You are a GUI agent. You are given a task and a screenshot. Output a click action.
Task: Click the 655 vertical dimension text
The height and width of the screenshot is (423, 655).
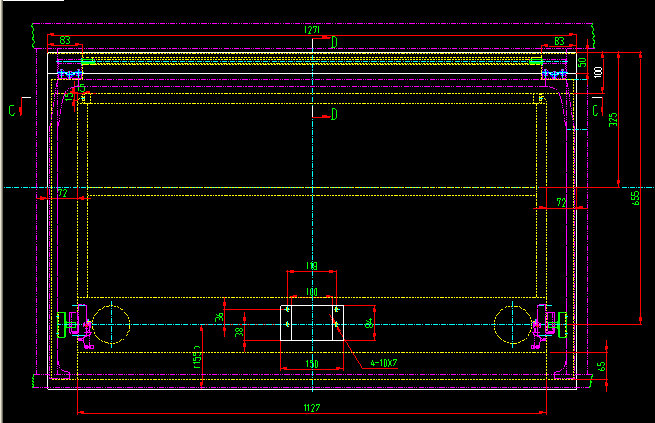[635, 197]
